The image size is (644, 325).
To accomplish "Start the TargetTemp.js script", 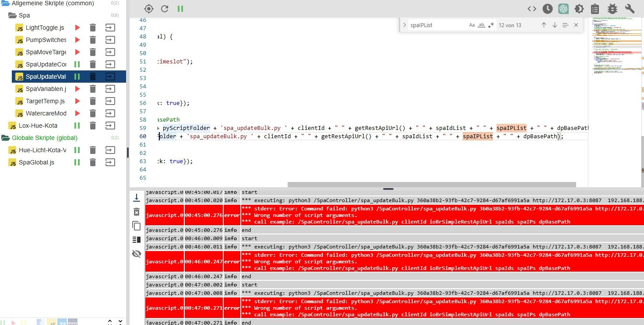I will (x=77, y=101).
